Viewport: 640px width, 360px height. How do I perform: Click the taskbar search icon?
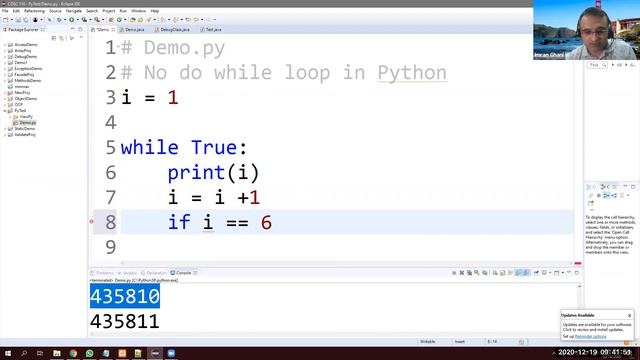24,353
